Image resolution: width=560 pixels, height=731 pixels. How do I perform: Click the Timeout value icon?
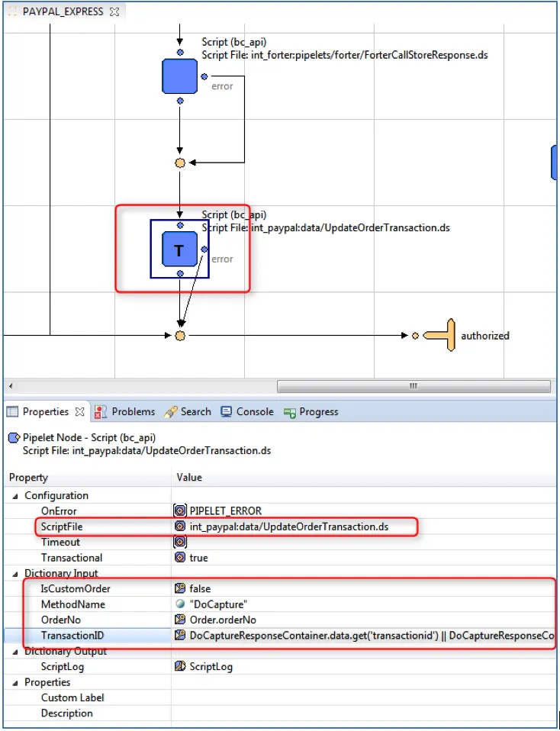tap(180, 542)
